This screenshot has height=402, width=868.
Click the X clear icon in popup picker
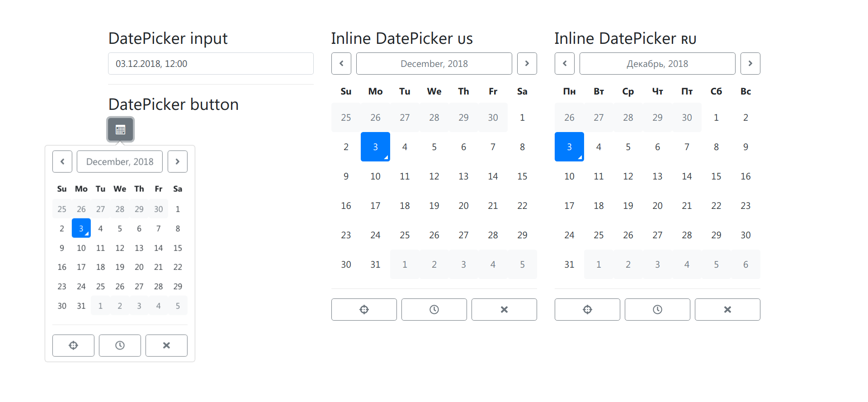(166, 345)
